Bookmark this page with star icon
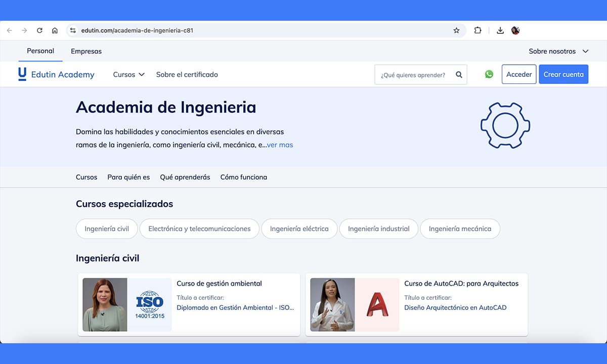The image size is (607, 364). pyautogui.click(x=456, y=30)
